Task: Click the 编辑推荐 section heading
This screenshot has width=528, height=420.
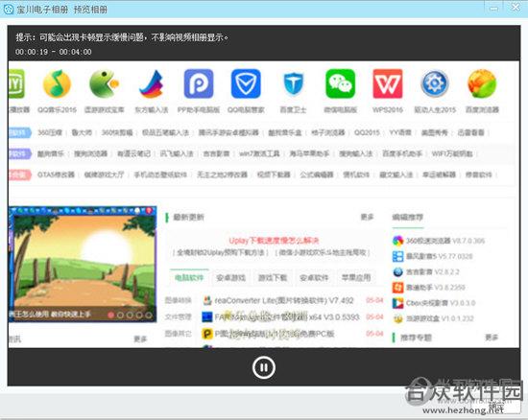Action: click(407, 218)
